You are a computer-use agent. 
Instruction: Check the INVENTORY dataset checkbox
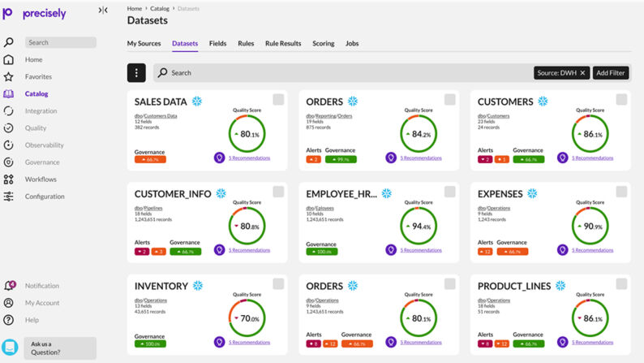click(x=278, y=283)
